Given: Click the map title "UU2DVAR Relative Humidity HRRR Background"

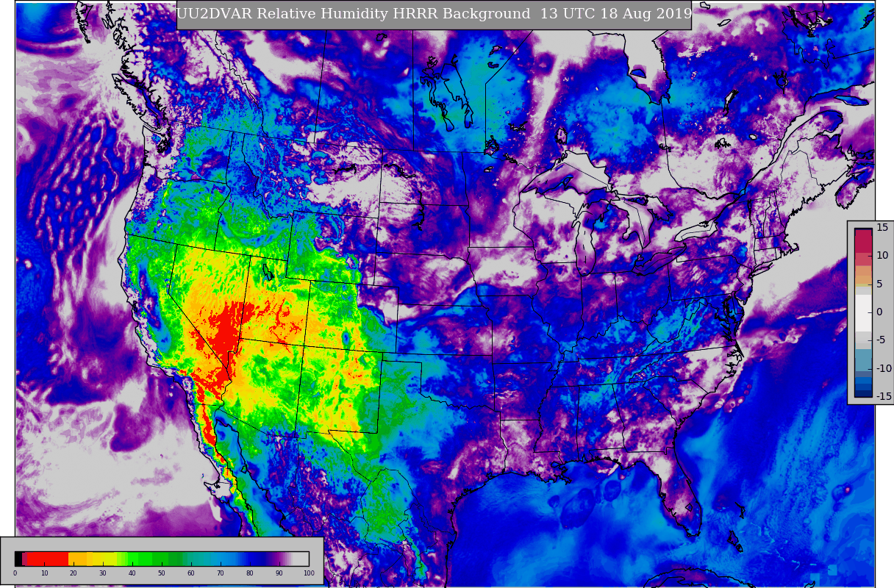Looking at the screenshot, I should point(354,14).
